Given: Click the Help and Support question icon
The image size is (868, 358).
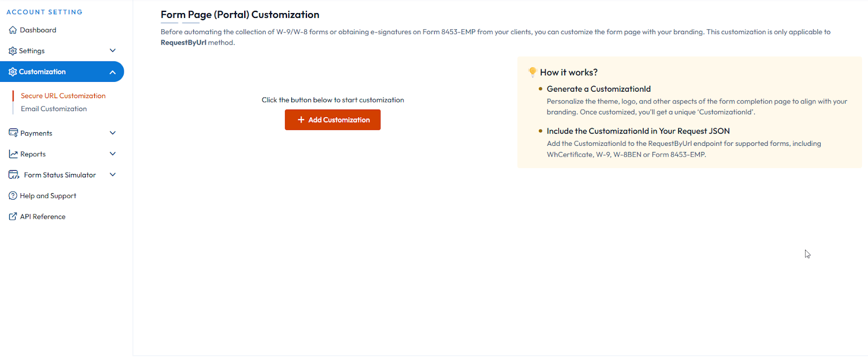Looking at the screenshot, I should [13, 196].
